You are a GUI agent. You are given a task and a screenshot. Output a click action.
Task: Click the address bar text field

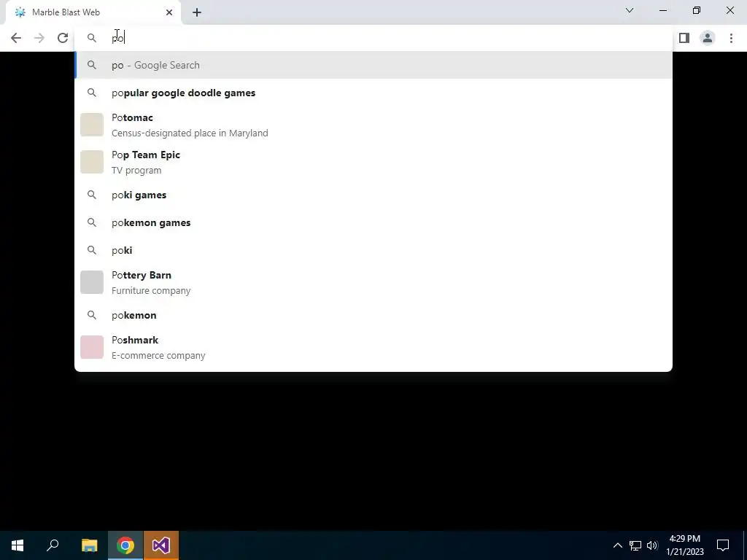pos(373,38)
